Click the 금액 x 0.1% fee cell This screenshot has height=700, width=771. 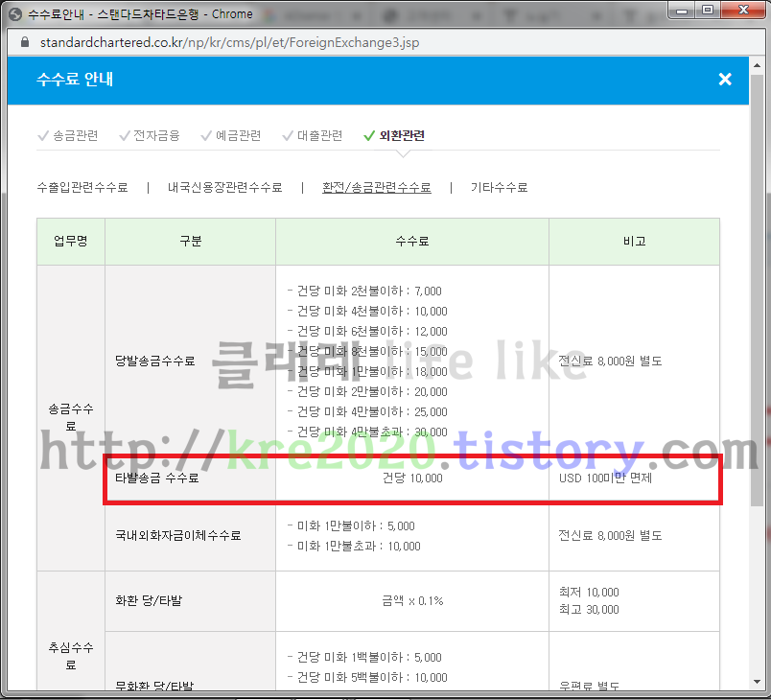412,600
